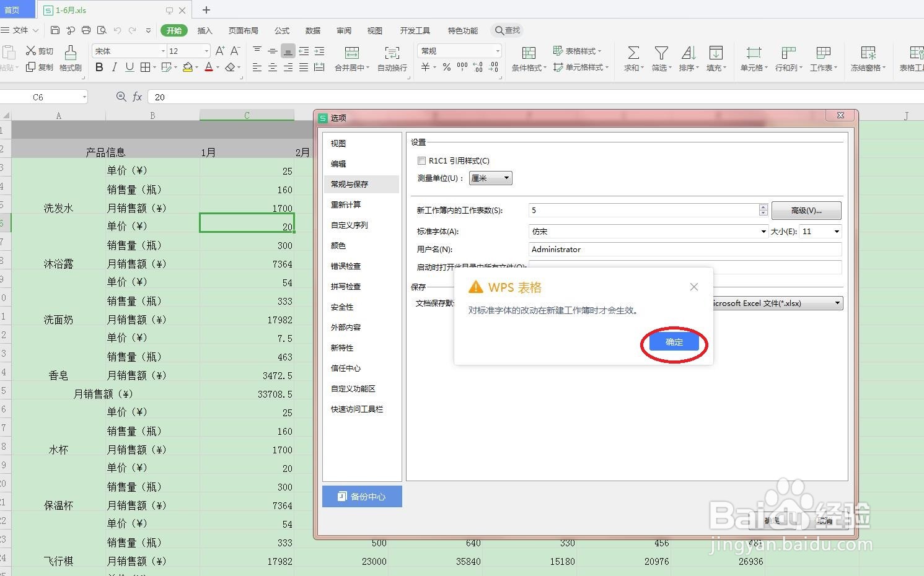Open the 冻结窗格 freeze panes tool
This screenshot has height=576, width=924.
click(867, 59)
